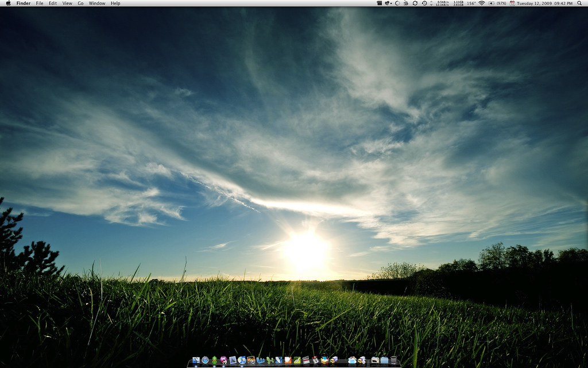Open the Edit menu
This screenshot has width=588, height=368.
(x=53, y=3)
